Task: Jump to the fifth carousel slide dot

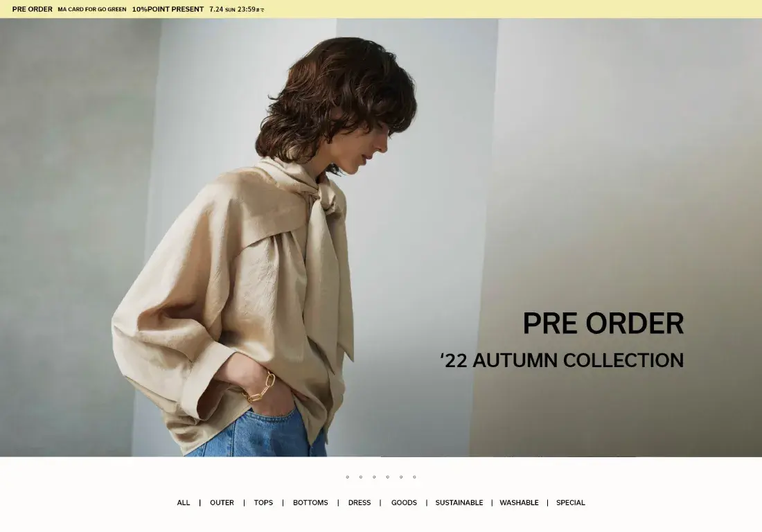Action: [401, 477]
